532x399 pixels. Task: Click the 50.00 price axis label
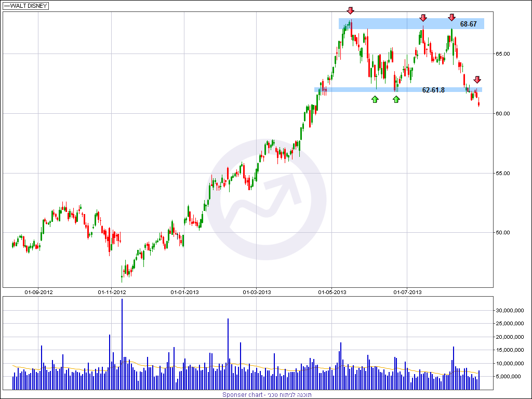[501, 232]
